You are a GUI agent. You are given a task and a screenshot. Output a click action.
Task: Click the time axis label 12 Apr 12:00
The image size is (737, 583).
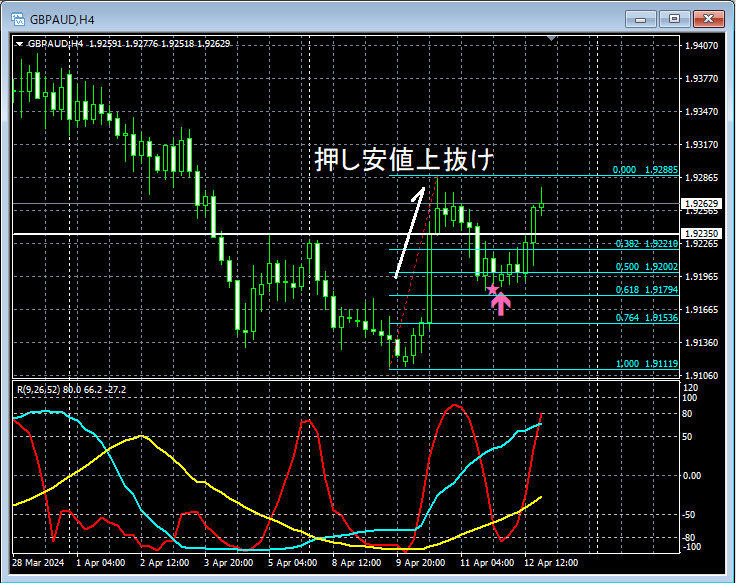[x=551, y=563]
